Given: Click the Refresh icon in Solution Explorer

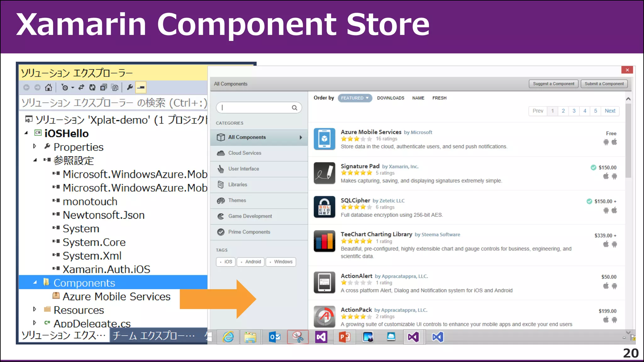Looking at the screenshot, I should [92, 87].
